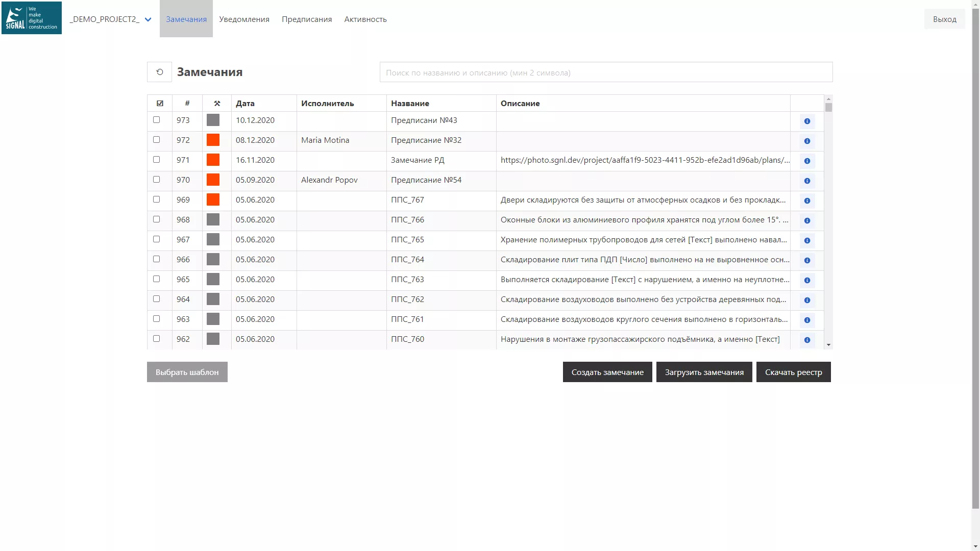Viewport: 980px width, 551px height.
Task: Toggle select-all checkbox in table header
Action: coord(160,103)
